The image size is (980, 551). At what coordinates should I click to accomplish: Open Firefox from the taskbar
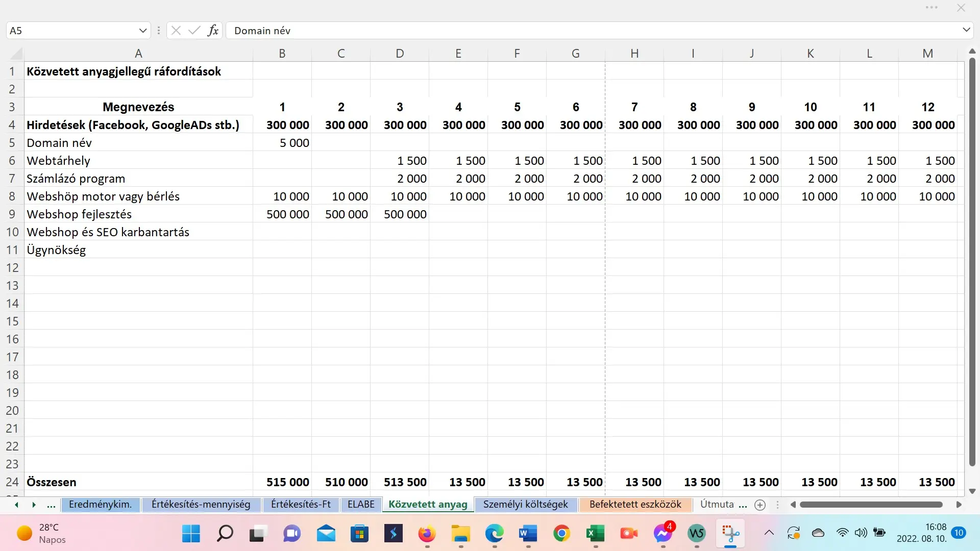click(x=427, y=534)
